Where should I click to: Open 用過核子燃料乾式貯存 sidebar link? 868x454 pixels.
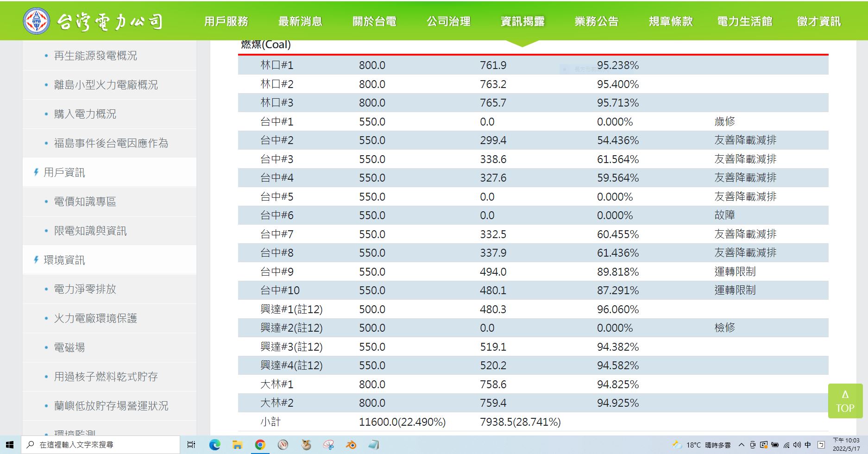click(106, 377)
